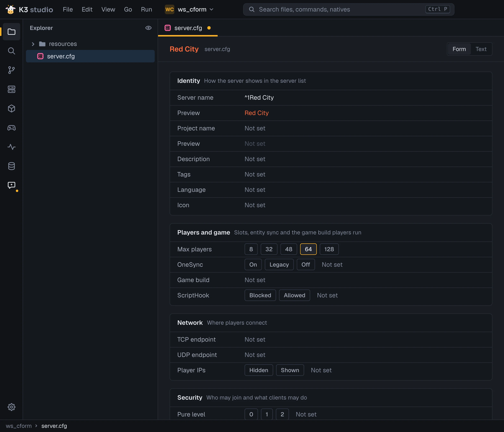The height and width of the screenshot is (432, 504).
Task: Switch to Form view
Action: click(459, 49)
